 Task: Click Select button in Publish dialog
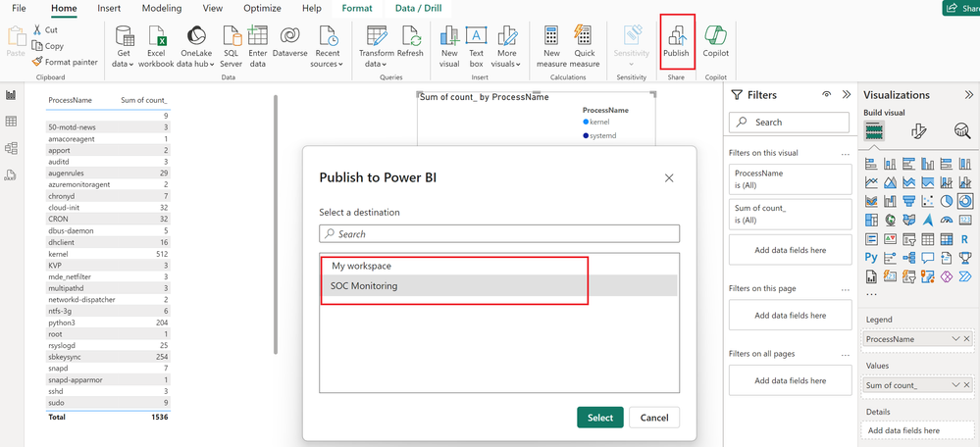[x=600, y=418]
